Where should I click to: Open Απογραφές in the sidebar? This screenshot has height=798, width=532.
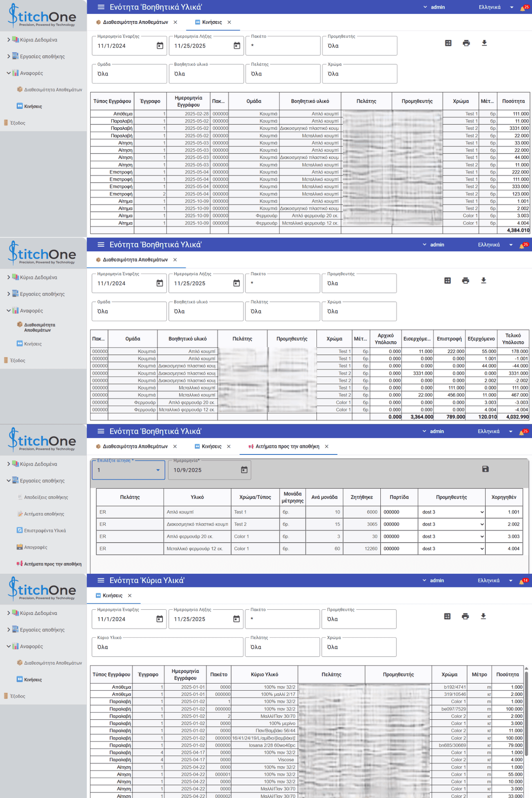(x=36, y=547)
